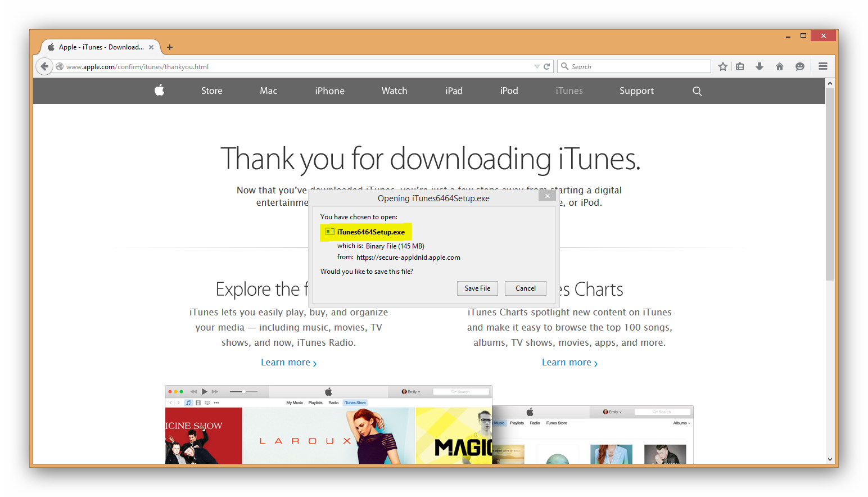Close the Opening iTunes6464Setup.exe dialog

[x=547, y=196]
